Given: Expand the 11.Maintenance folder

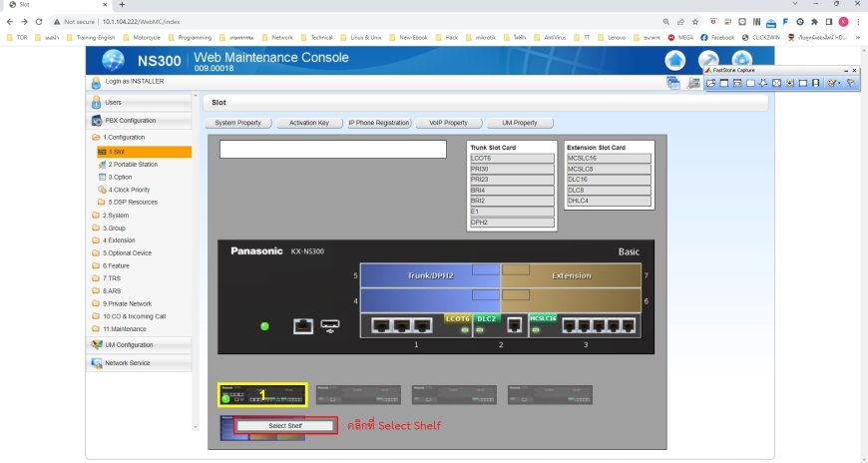Looking at the screenshot, I should [119, 329].
